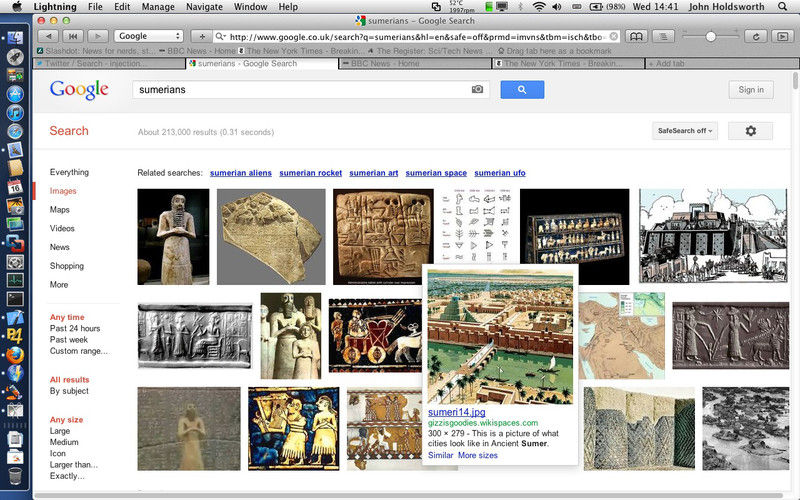
Task: Open the Navigate menu
Action: [x=204, y=7]
